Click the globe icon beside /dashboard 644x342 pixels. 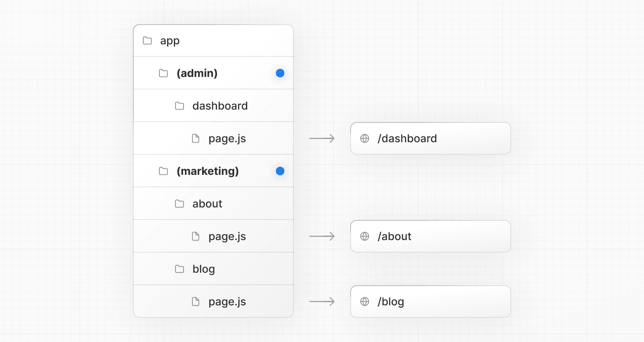[365, 139]
